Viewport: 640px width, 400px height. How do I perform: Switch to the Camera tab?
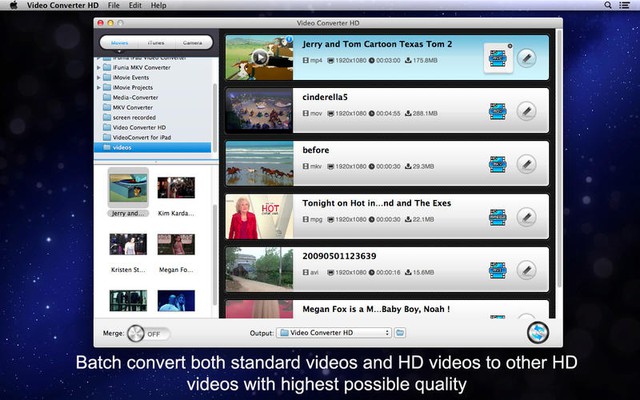[190, 44]
